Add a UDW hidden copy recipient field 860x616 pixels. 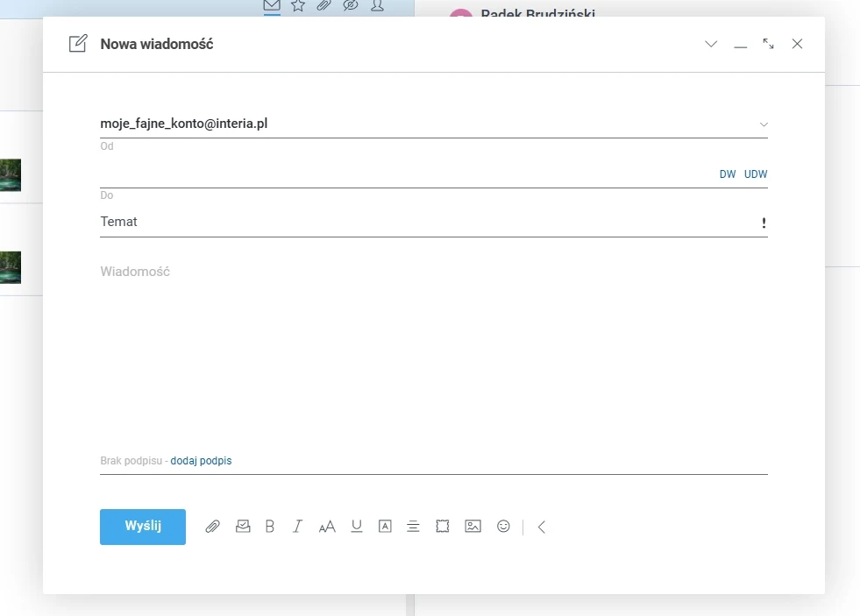pos(756,174)
